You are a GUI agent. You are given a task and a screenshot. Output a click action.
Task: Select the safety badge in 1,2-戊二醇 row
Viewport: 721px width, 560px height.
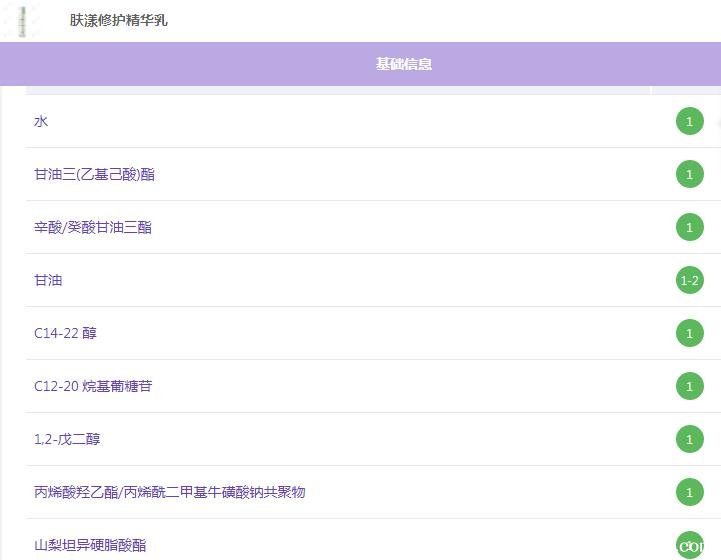pos(689,439)
